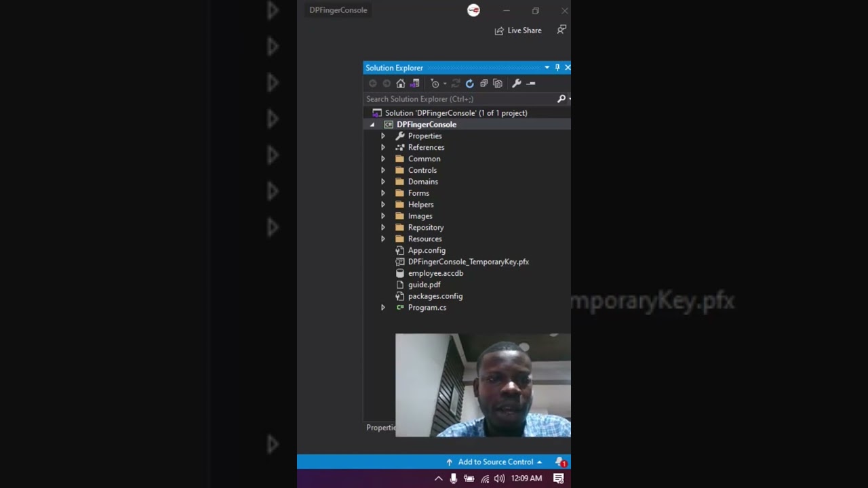Expand the Domains folder
The height and width of the screenshot is (488, 868).
click(383, 182)
